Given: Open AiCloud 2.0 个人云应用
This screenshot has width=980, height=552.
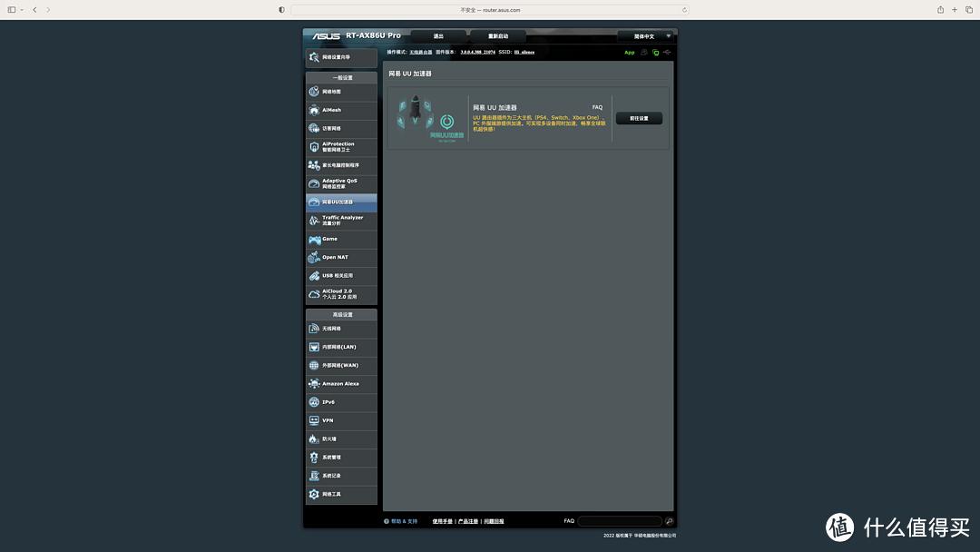Looking at the screenshot, I should 341,294.
